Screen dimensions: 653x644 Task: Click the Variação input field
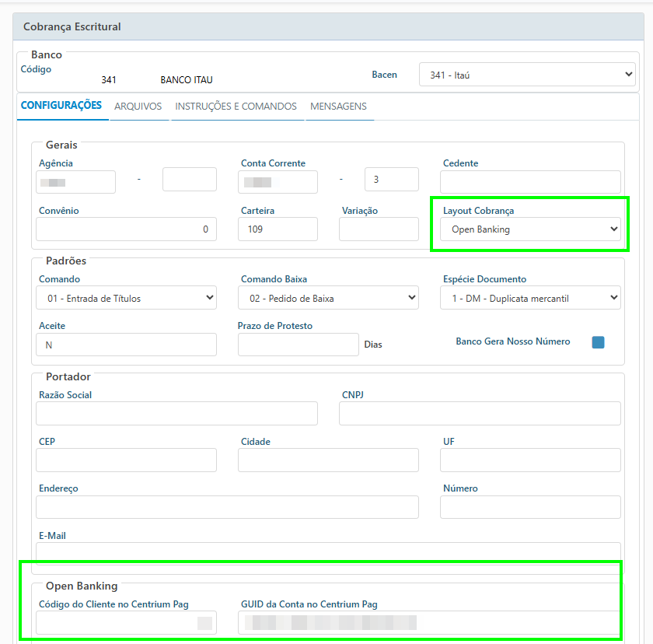(x=379, y=229)
